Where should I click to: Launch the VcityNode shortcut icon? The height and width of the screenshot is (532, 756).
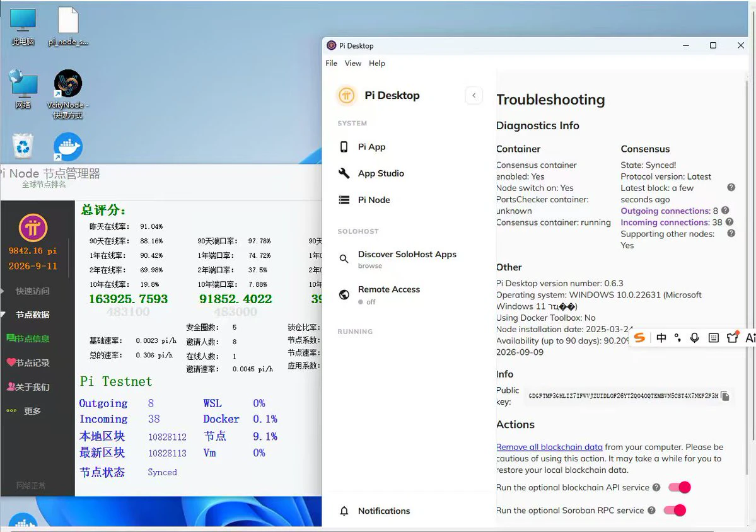[68, 94]
